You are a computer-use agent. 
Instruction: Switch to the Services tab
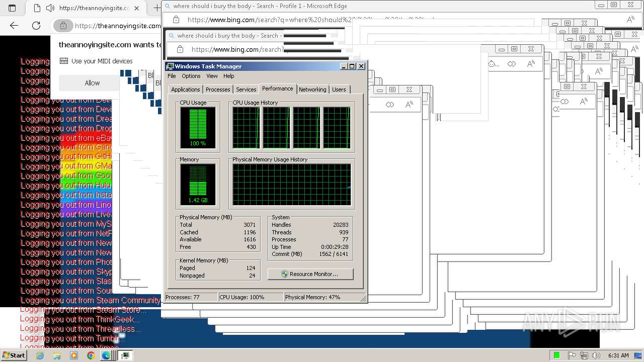[x=246, y=89]
